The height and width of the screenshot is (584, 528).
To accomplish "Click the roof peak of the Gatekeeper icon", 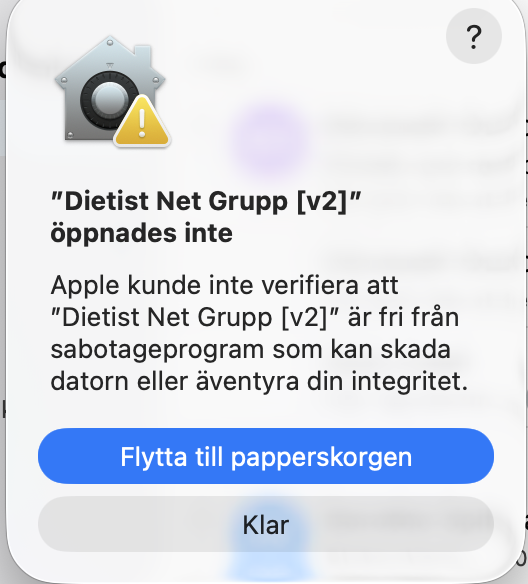I will [x=109, y=42].
